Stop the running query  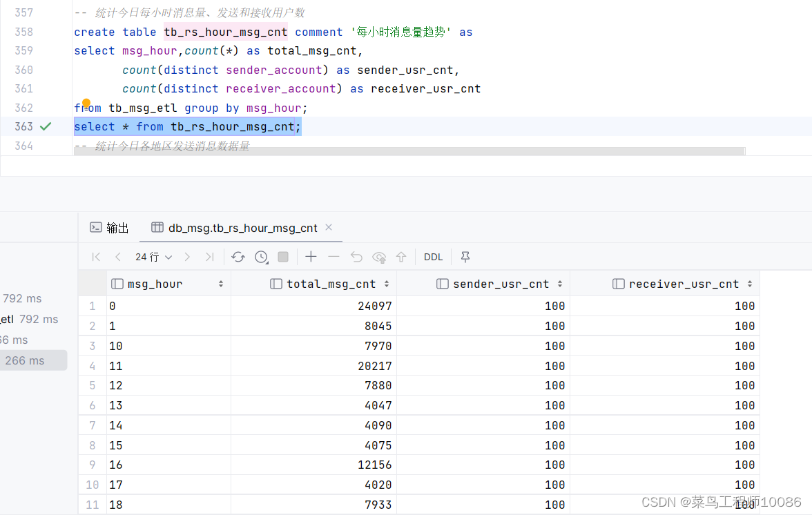click(283, 257)
